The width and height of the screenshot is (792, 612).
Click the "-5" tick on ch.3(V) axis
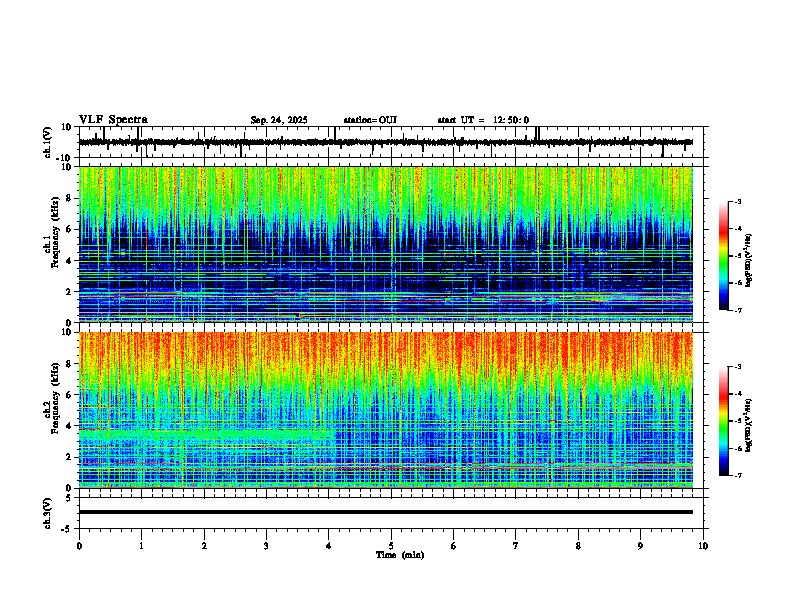point(68,529)
